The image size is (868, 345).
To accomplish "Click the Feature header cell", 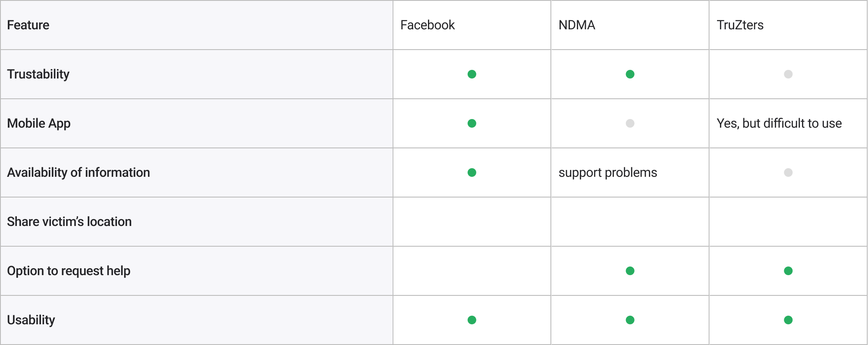I will point(28,25).
